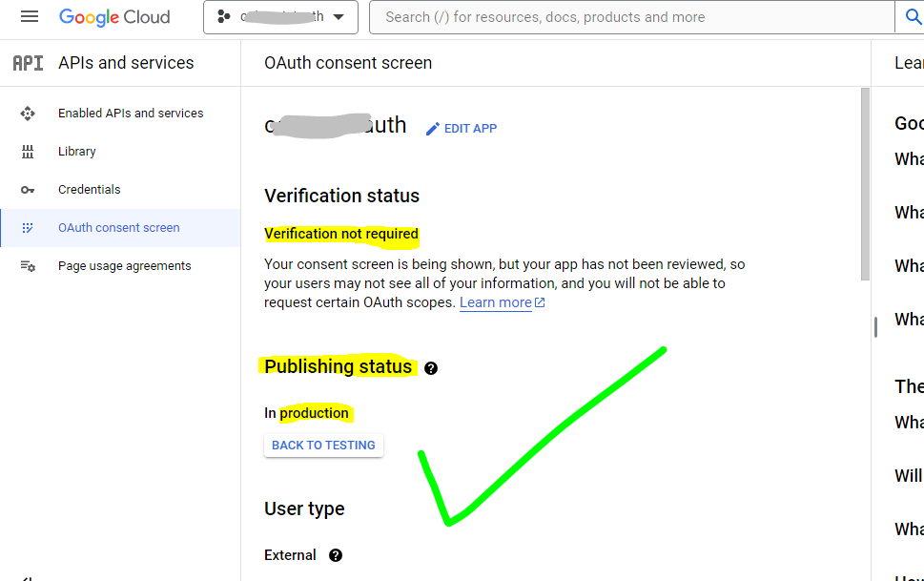Click the main content vertical scrollbar
Screen dimensions: 924x581
(865, 184)
